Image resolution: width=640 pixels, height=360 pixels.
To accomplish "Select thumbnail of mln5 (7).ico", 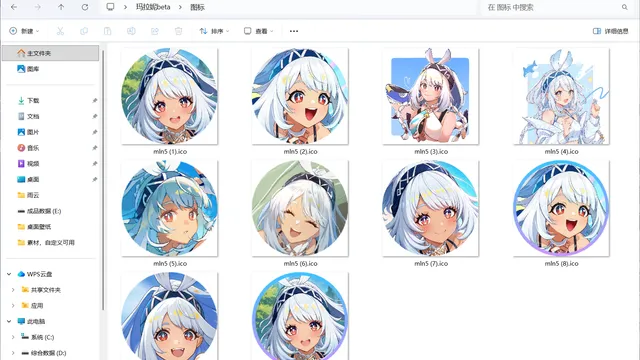I will pos(431,208).
